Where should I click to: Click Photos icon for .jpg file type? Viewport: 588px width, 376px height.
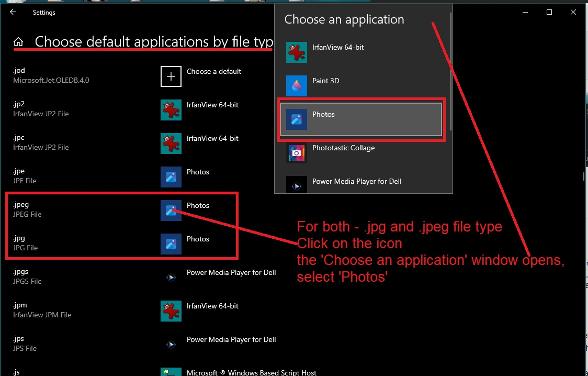tap(171, 244)
